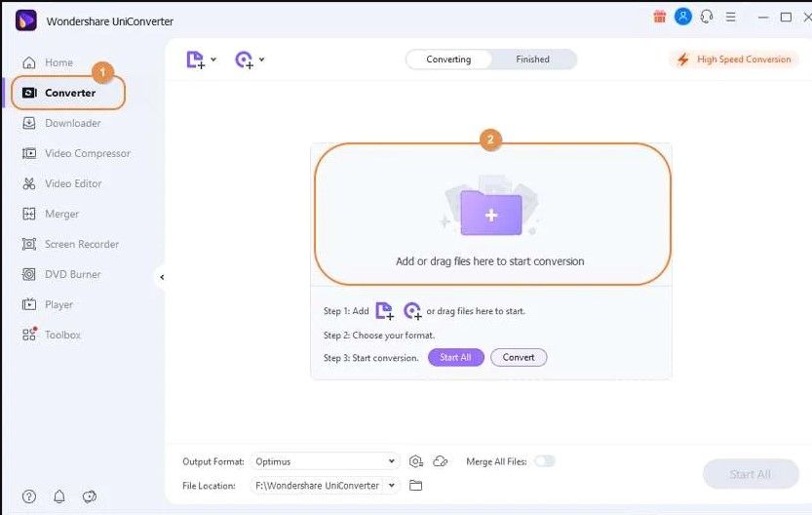Open the Toolbox section
The height and width of the screenshot is (515, 812).
[52, 335]
